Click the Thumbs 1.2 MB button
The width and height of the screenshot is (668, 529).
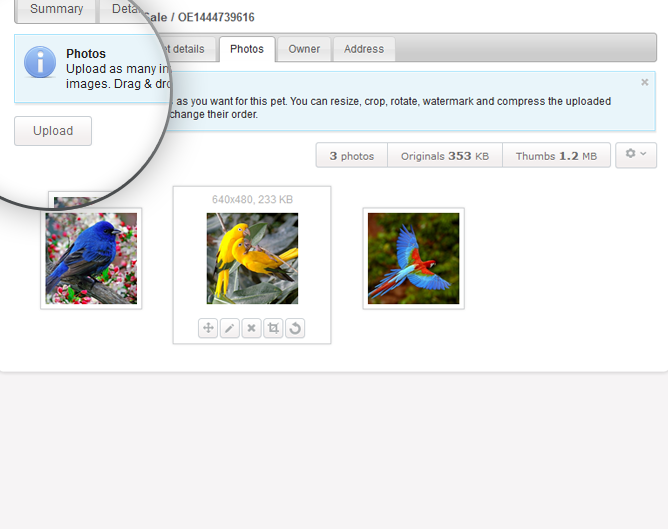(x=556, y=156)
